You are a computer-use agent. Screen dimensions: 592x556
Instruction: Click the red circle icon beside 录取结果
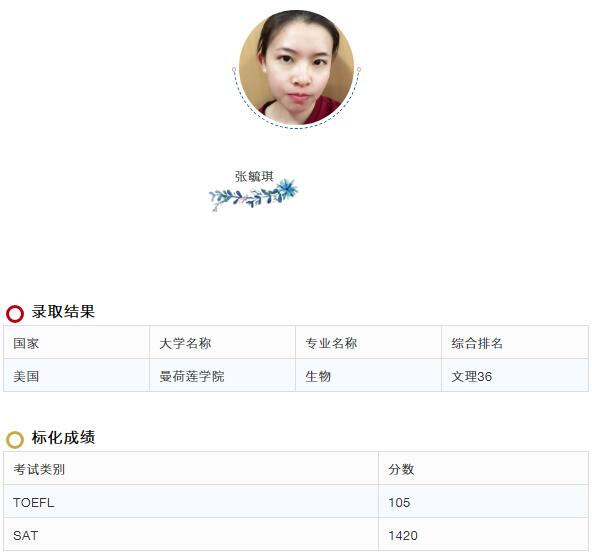coord(15,313)
